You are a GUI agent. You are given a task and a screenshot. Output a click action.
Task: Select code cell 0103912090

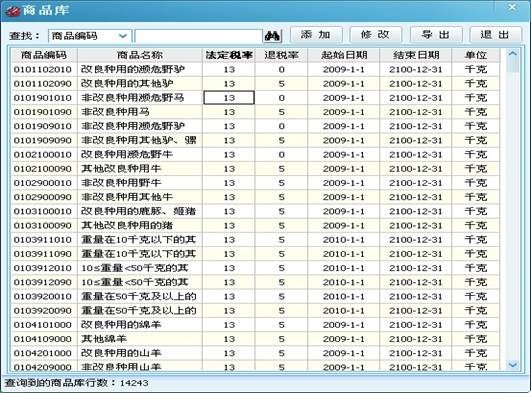point(43,282)
